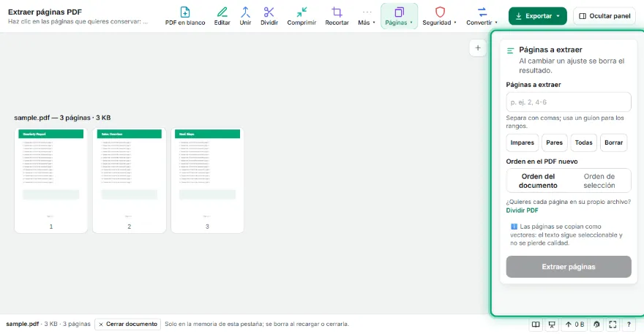Image resolution: width=644 pixels, height=334 pixels.
Task: Click the Extraer páginas PDF title
Action: (45, 12)
